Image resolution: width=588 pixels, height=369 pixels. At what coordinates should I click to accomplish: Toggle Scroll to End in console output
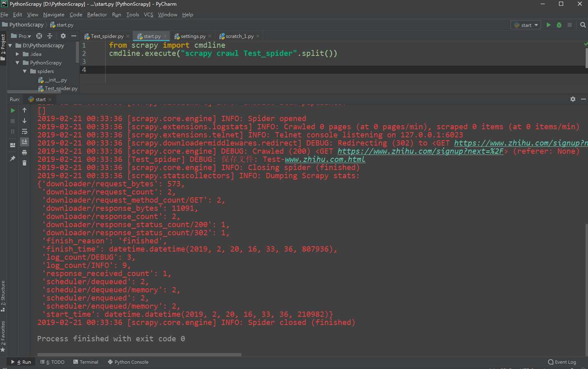click(24, 141)
